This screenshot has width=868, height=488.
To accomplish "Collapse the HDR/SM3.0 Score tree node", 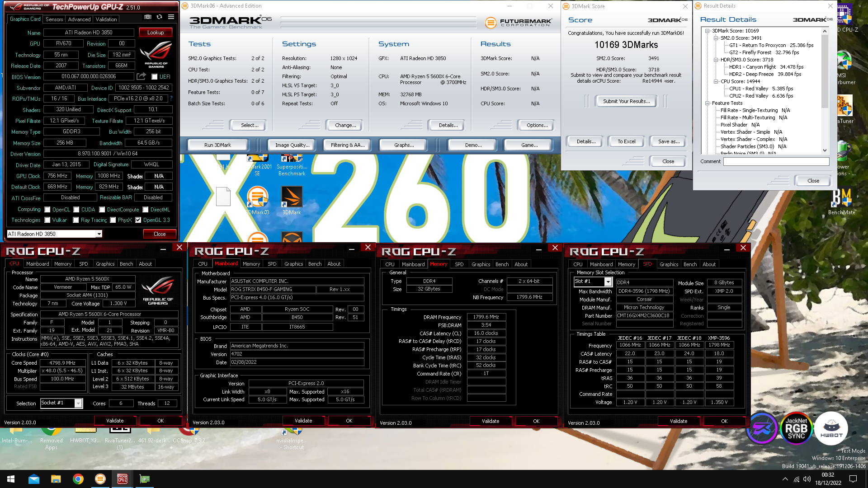I will click(x=716, y=60).
